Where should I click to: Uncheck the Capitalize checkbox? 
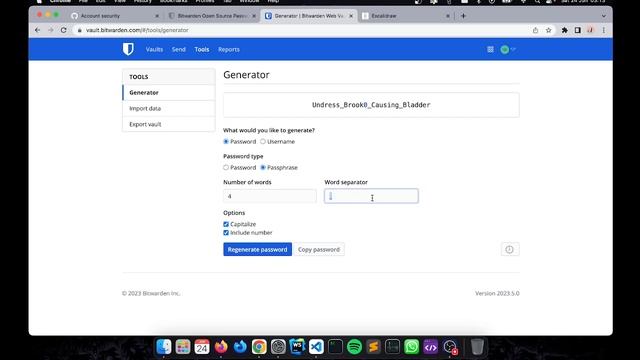pyautogui.click(x=226, y=224)
